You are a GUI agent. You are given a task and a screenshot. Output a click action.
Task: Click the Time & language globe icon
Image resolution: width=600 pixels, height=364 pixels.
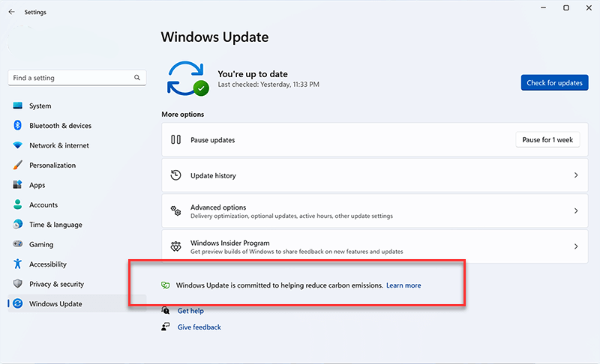point(17,224)
